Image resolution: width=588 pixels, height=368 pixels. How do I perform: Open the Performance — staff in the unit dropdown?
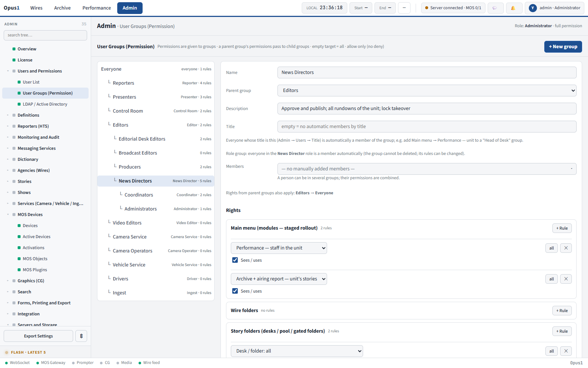coord(279,248)
